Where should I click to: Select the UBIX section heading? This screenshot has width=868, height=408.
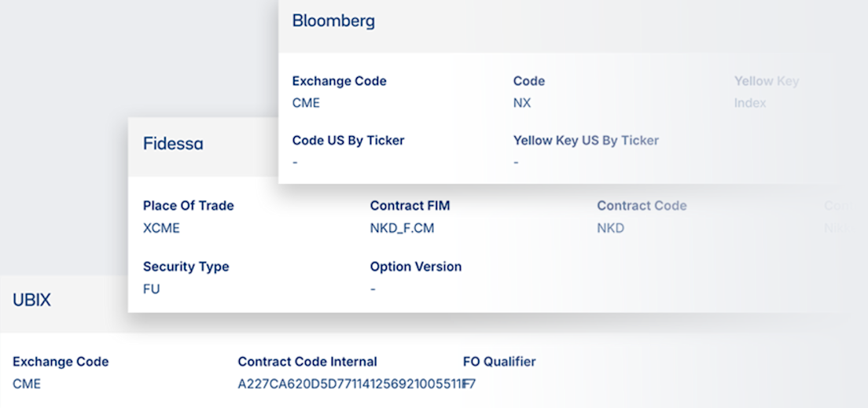(31, 300)
